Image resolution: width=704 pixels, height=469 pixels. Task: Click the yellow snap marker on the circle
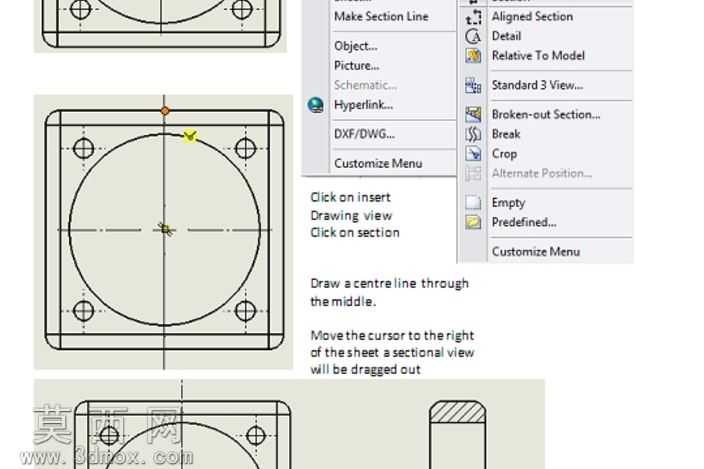tap(190, 136)
